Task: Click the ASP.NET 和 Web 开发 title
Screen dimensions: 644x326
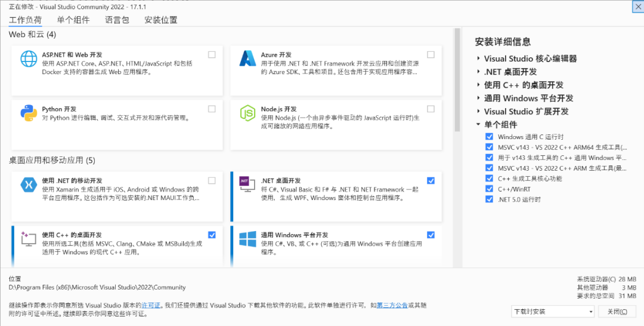Action: coord(72,55)
